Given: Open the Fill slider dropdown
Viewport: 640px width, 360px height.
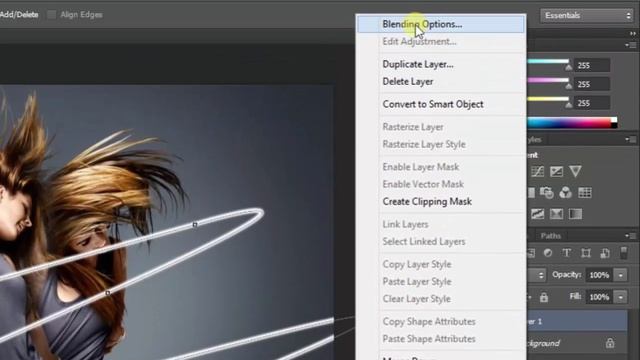Looking at the screenshot, I should coord(621,297).
